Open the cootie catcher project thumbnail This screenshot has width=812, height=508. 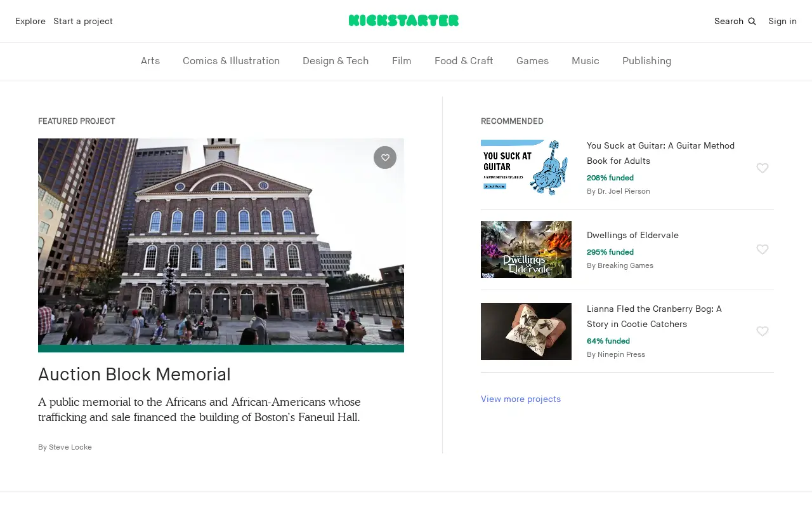pos(526,331)
